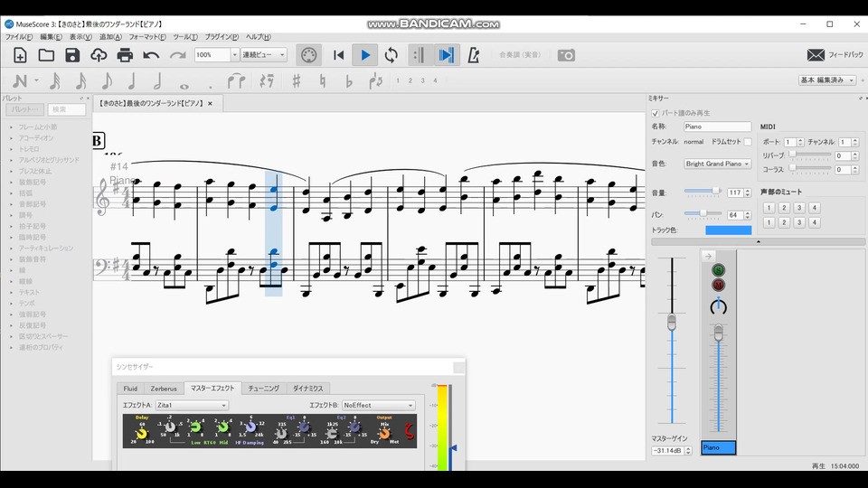This screenshot has width=868, height=488.
Task: Apply the natural accidental
Action: pyautogui.click(x=322, y=81)
